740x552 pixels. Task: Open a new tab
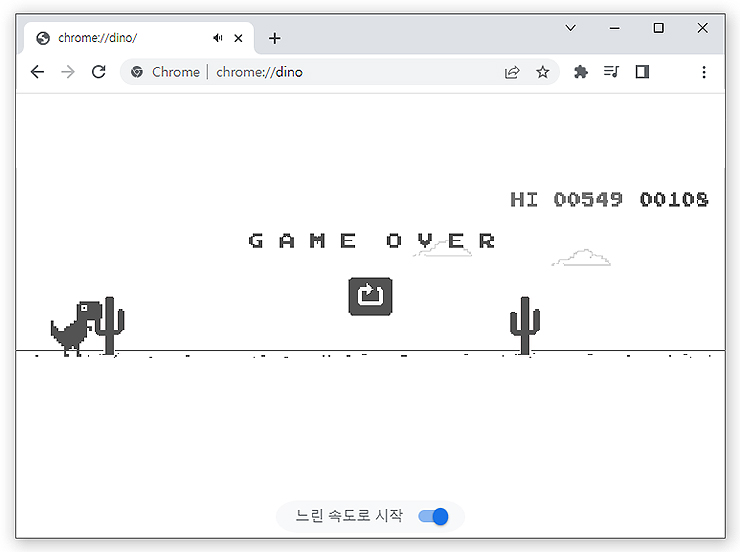click(275, 38)
